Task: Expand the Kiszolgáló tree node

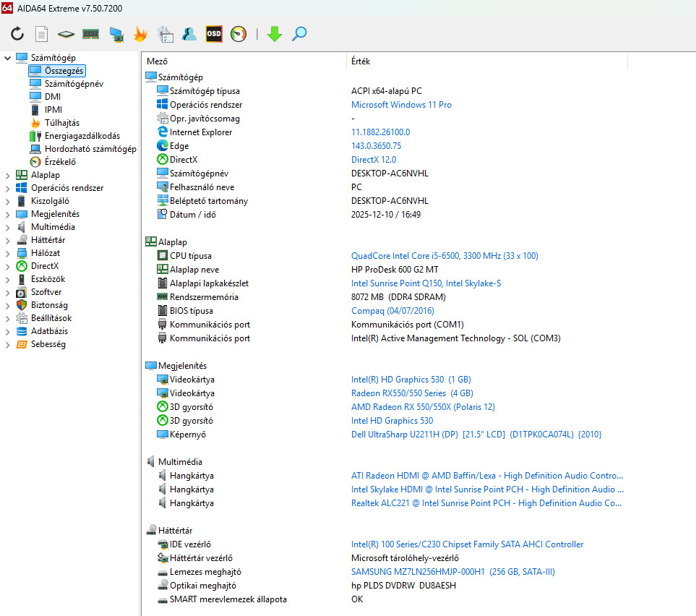Action: [x=7, y=201]
